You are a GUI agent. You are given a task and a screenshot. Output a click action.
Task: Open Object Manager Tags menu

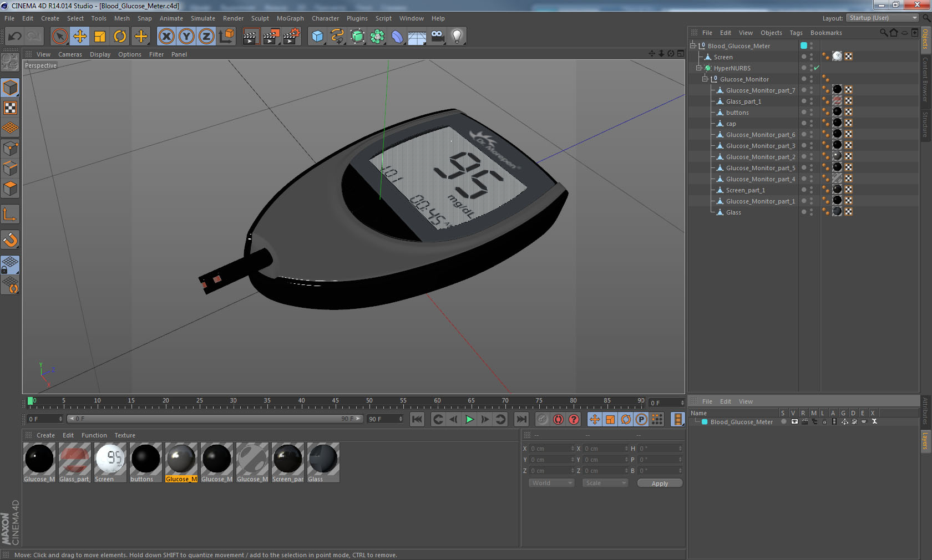[x=796, y=33]
